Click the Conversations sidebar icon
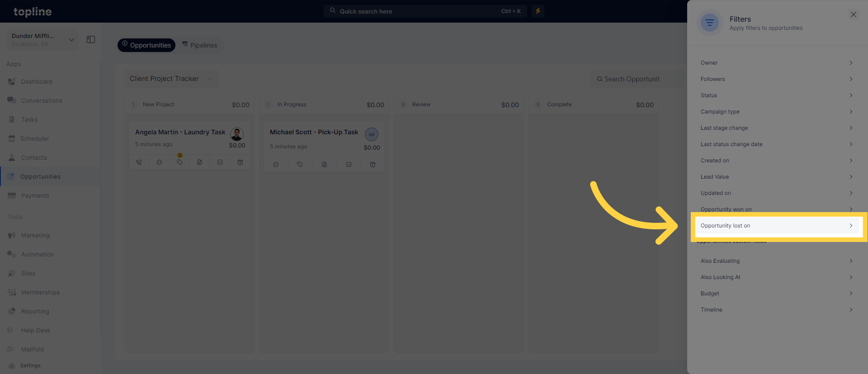 tap(12, 100)
